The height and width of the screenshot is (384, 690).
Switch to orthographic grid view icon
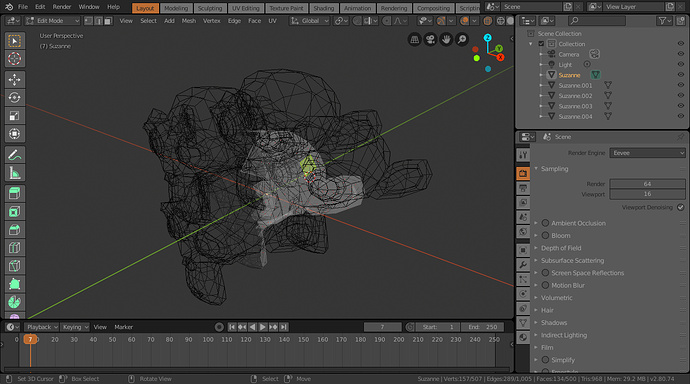click(415, 40)
